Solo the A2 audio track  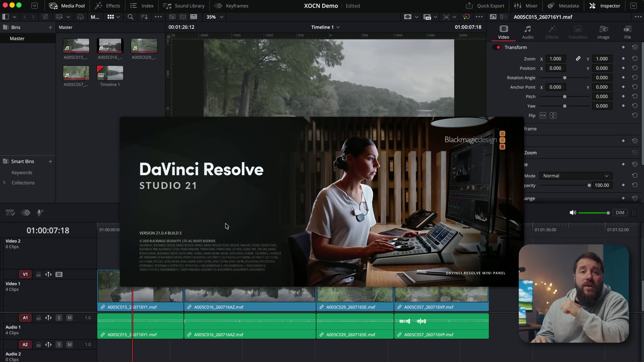tap(59, 345)
